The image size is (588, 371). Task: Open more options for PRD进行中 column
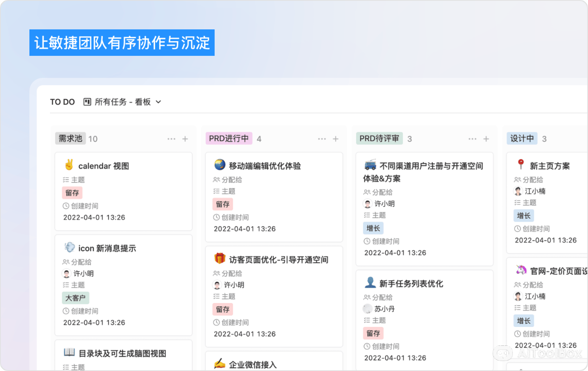322,139
